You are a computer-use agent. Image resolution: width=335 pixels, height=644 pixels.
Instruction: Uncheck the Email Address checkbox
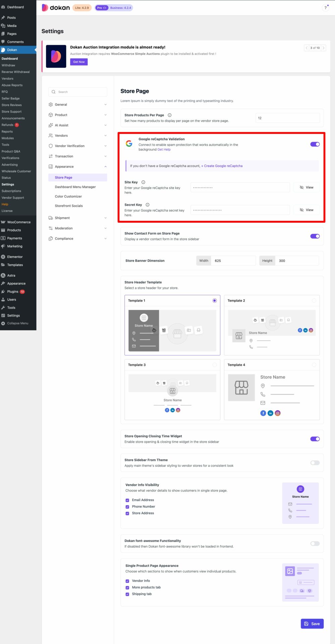127,500
